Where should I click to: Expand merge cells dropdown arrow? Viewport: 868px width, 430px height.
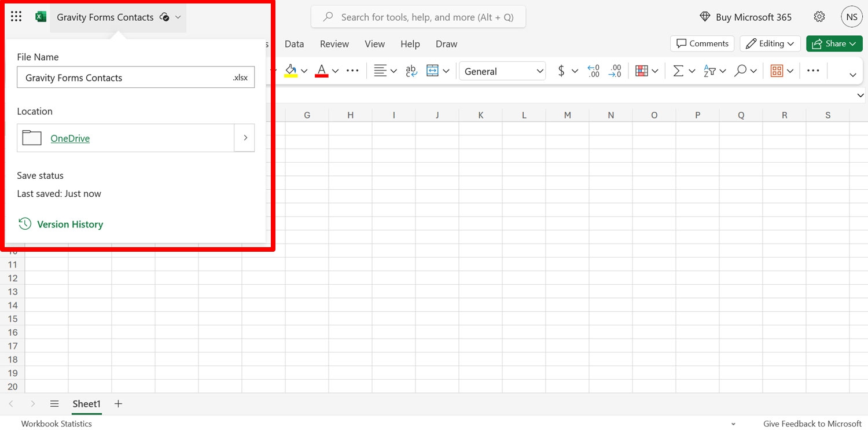click(446, 71)
